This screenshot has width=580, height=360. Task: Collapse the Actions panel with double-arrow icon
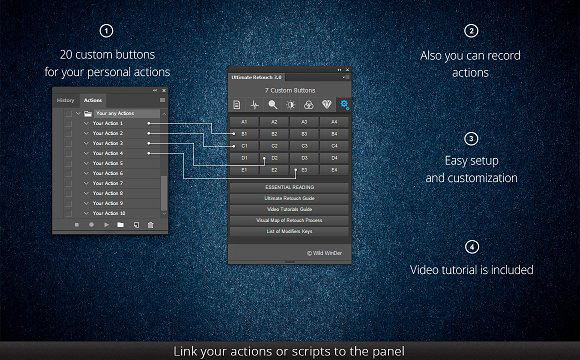[155, 90]
